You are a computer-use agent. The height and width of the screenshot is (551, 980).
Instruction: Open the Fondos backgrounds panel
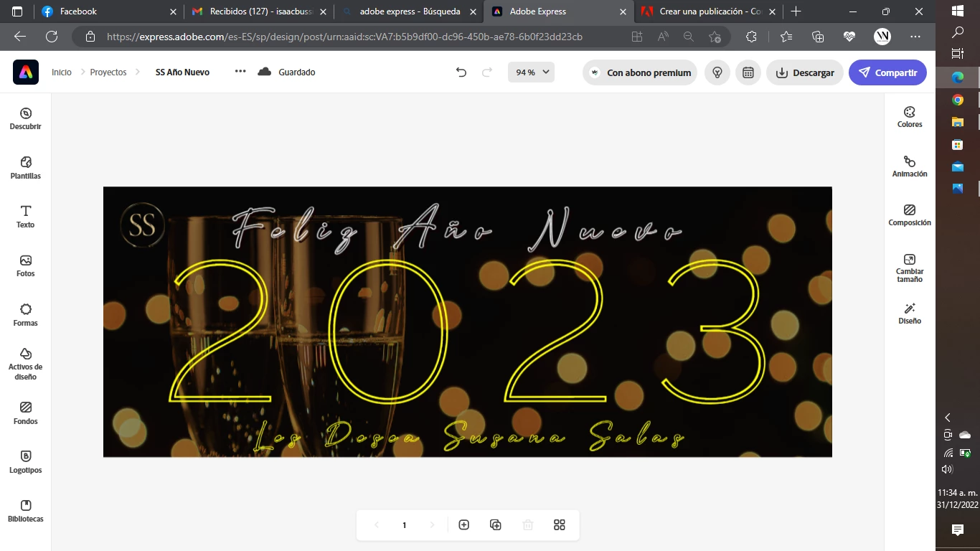click(x=26, y=413)
